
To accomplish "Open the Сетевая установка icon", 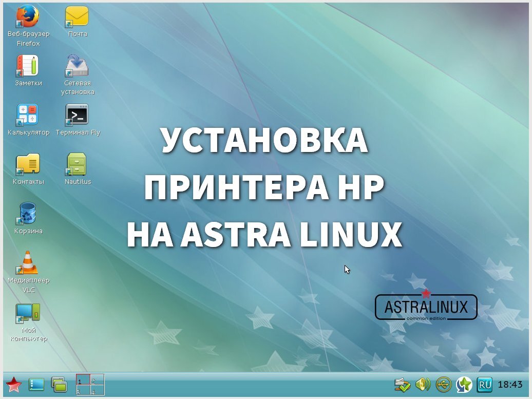I will point(77,66).
